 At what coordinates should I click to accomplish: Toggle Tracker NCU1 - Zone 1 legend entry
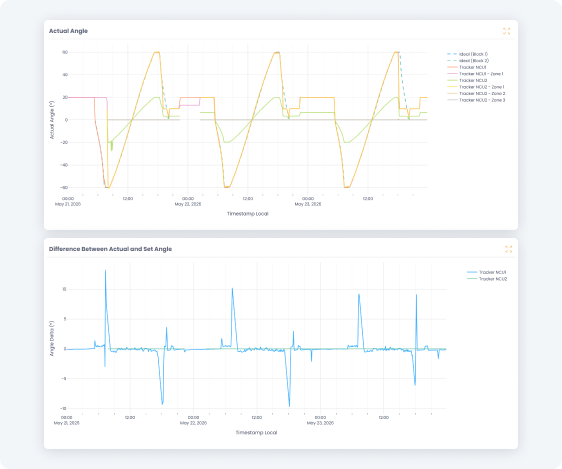pyautogui.click(x=475, y=74)
